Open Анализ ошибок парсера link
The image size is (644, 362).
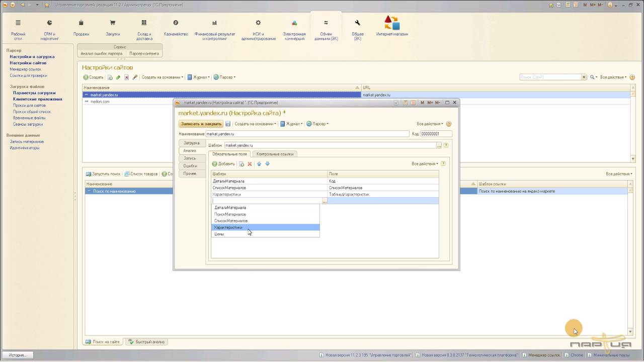pyautogui.click(x=102, y=53)
